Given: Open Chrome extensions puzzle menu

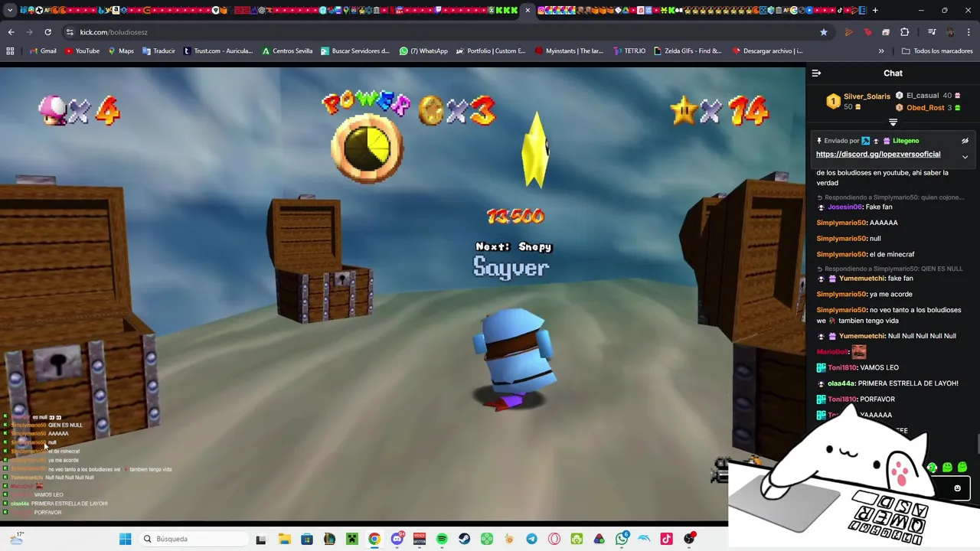Looking at the screenshot, I should [x=905, y=32].
